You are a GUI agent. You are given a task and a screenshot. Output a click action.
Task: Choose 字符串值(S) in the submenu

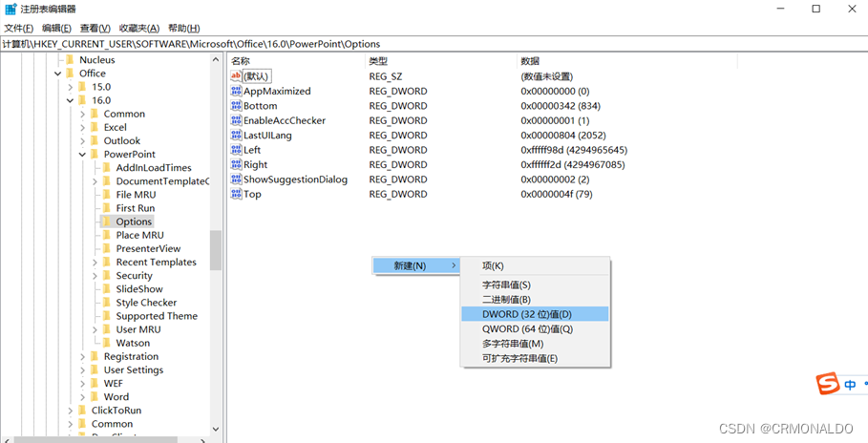tap(535, 285)
